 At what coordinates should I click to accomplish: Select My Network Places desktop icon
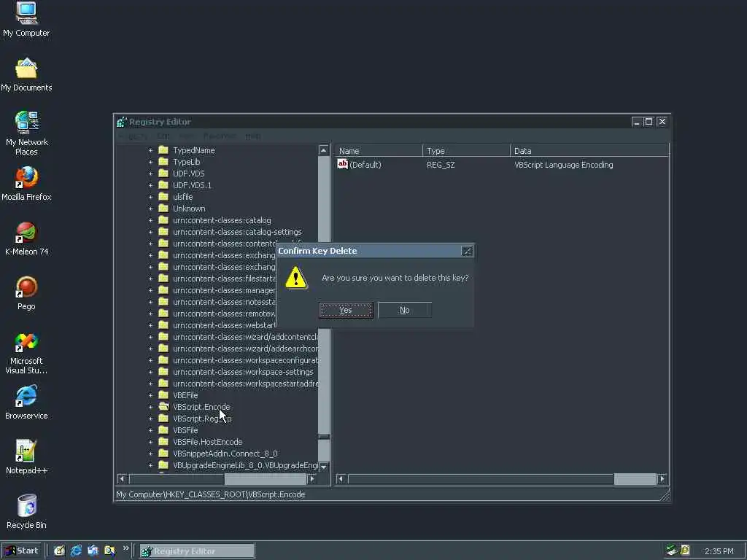point(26,133)
